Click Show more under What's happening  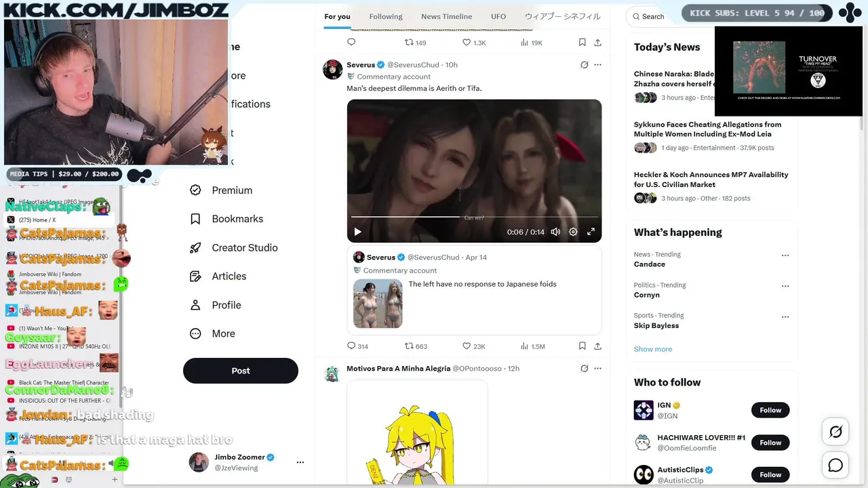click(x=653, y=349)
